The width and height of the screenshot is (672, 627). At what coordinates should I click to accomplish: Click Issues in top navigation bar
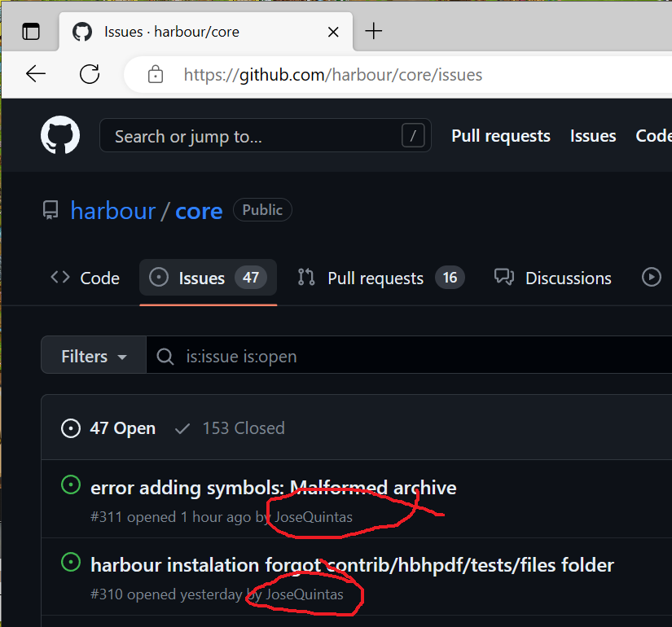(x=593, y=136)
